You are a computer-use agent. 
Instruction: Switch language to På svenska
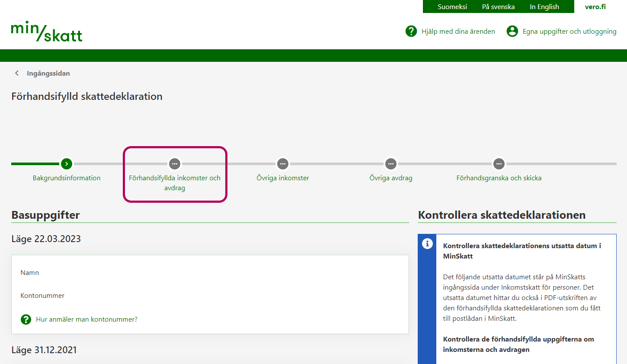pyautogui.click(x=498, y=7)
